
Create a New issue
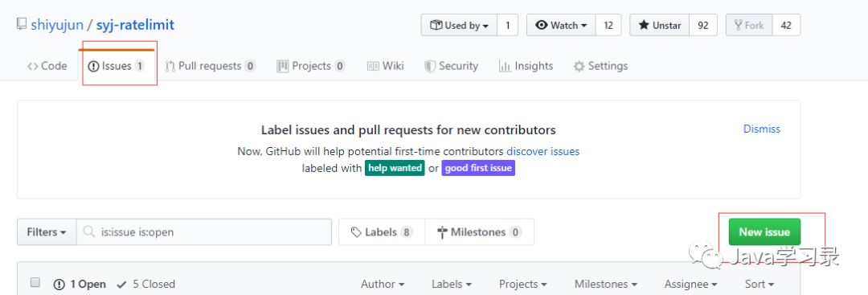pos(764,232)
